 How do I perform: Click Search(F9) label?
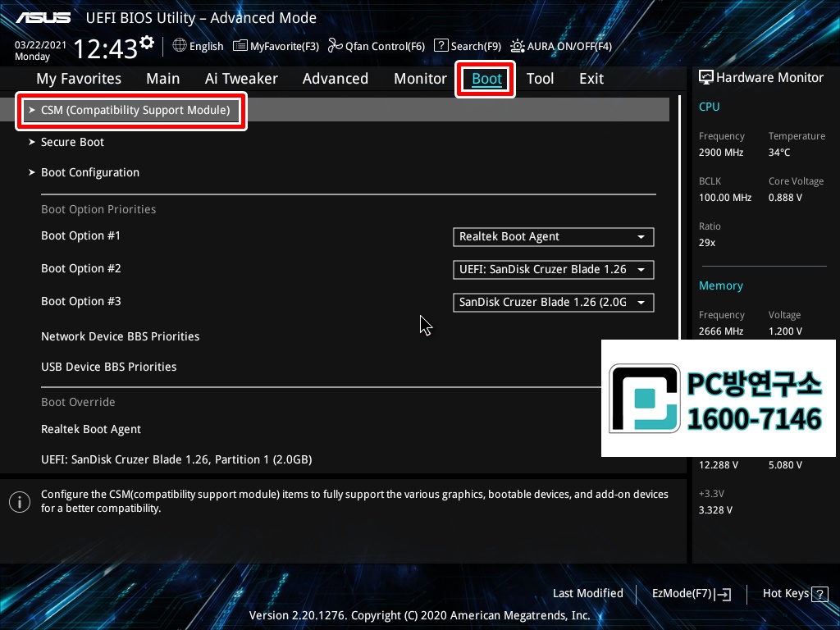[x=476, y=46]
